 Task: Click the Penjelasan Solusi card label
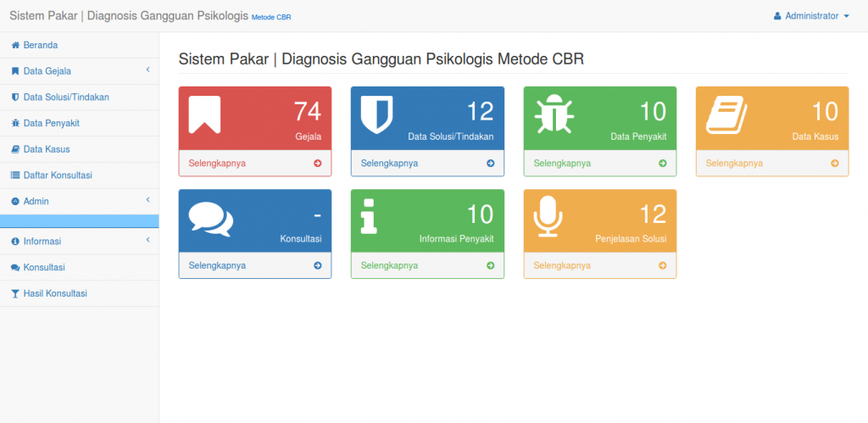tap(631, 239)
